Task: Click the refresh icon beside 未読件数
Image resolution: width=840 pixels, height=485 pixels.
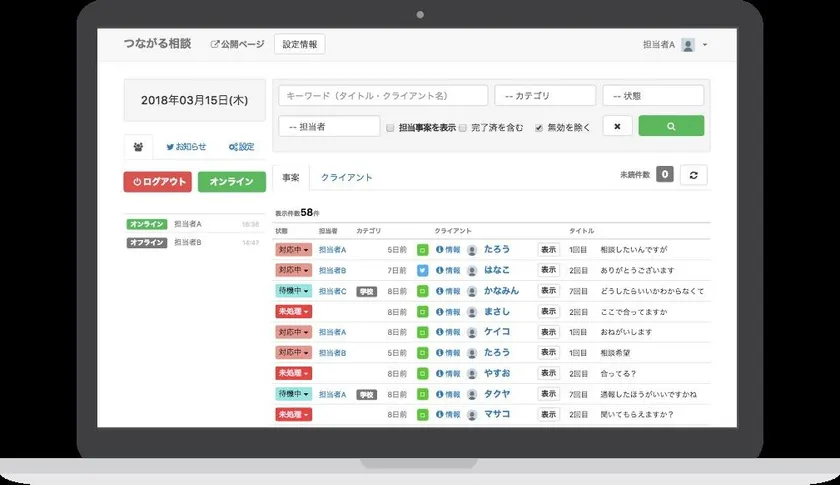Action: pyautogui.click(x=694, y=174)
